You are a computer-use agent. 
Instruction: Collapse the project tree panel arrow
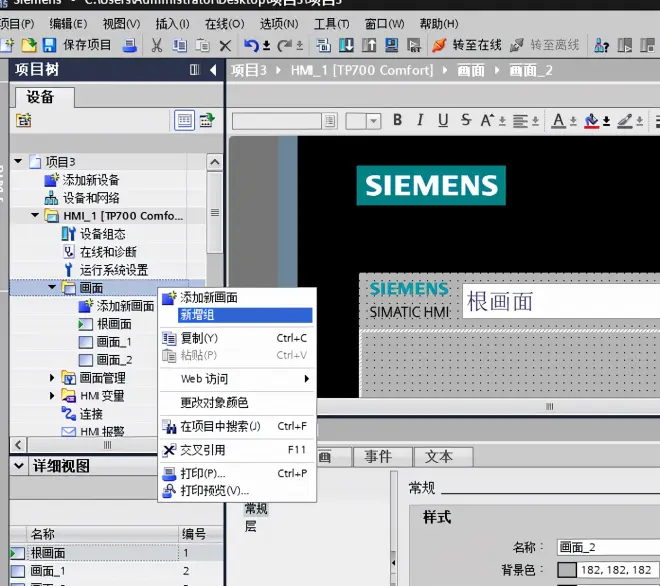coord(213,69)
